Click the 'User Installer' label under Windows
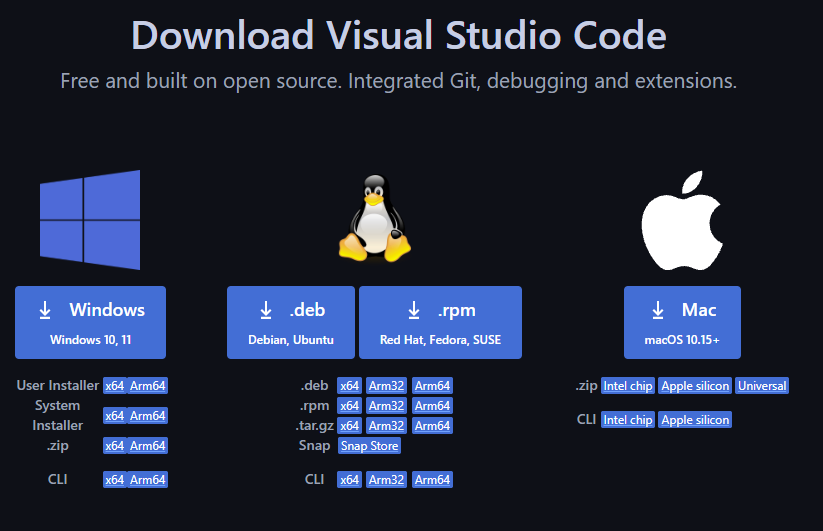 pyautogui.click(x=58, y=386)
